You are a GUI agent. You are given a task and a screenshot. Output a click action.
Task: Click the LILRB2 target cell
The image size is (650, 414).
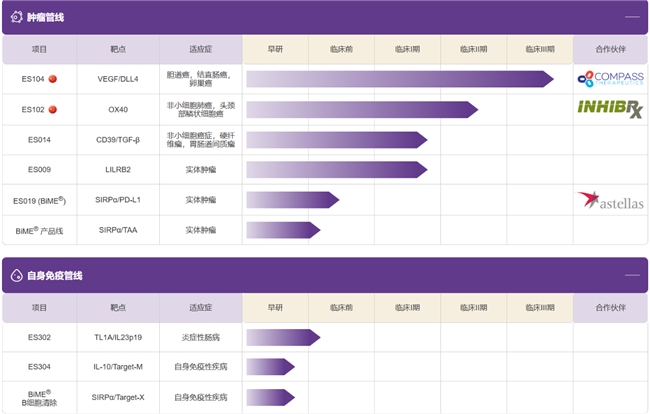click(x=118, y=170)
